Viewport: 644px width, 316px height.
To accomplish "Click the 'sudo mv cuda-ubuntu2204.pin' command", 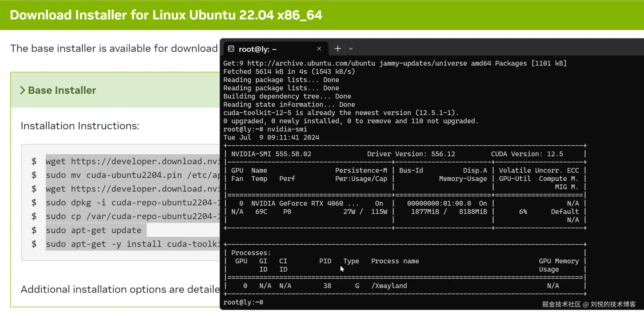I will pos(133,175).
